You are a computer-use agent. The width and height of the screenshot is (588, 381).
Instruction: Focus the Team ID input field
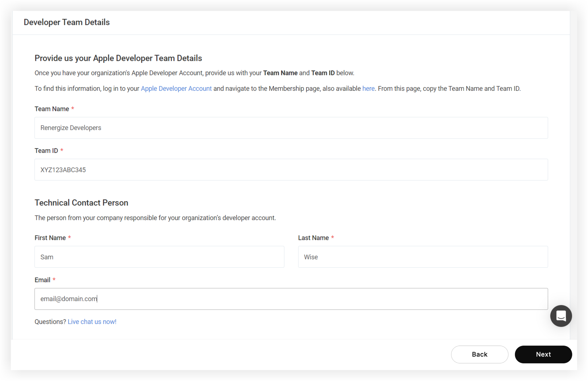(x=291, y=170)
